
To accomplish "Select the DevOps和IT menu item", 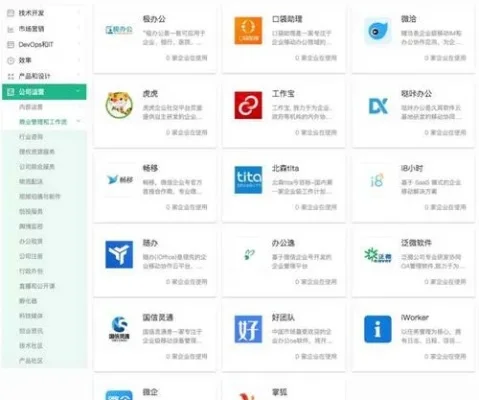I will [44, 44].
